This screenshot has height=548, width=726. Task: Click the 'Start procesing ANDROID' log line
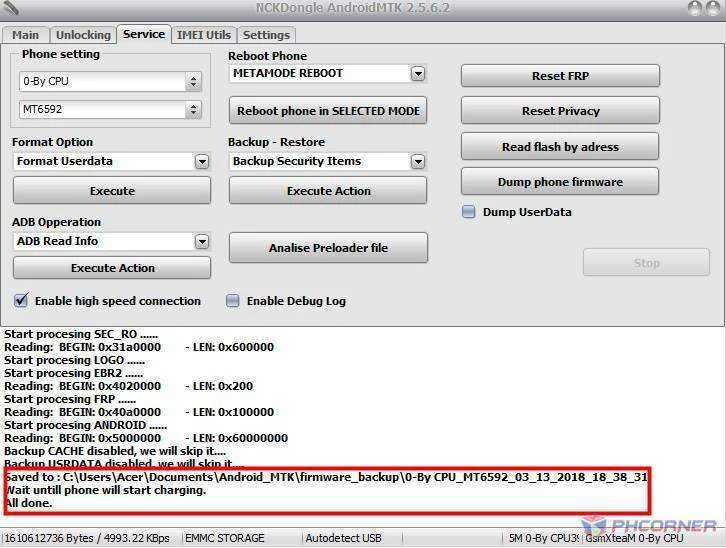pos(86,425)
